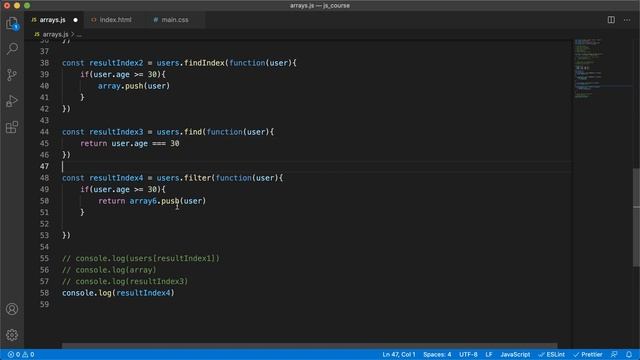Click the feedback icon in status bar
Screen dimensions: 640x360
pos(614,354)
